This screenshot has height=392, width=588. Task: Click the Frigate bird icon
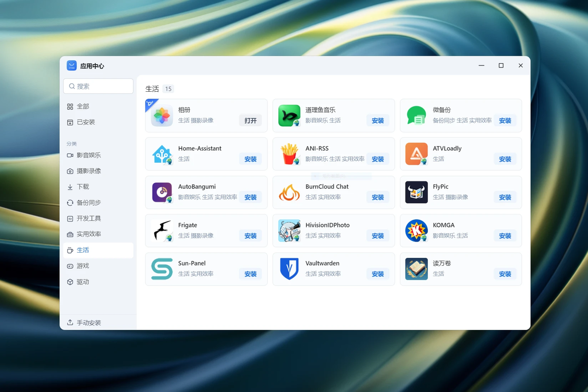pos(162,230)
